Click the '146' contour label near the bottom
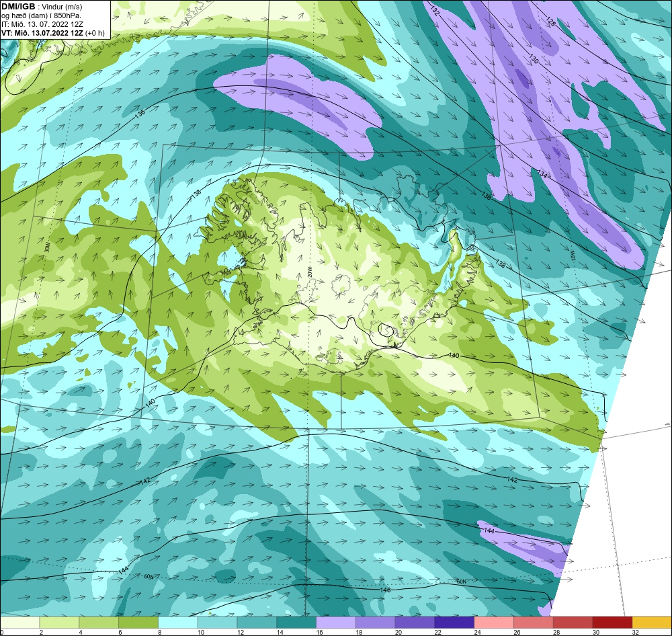Screen dimensions: 672x636 pyautogui.click(x=385, y=590)
